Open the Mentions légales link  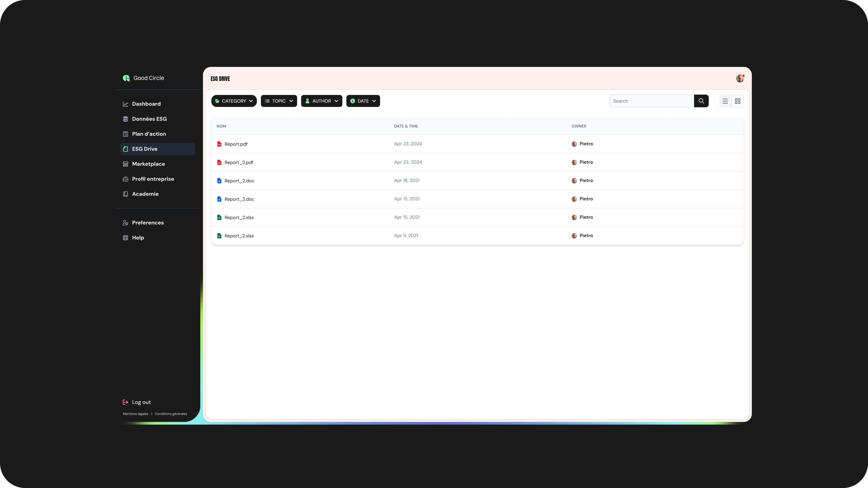click(x=135, y=414)
